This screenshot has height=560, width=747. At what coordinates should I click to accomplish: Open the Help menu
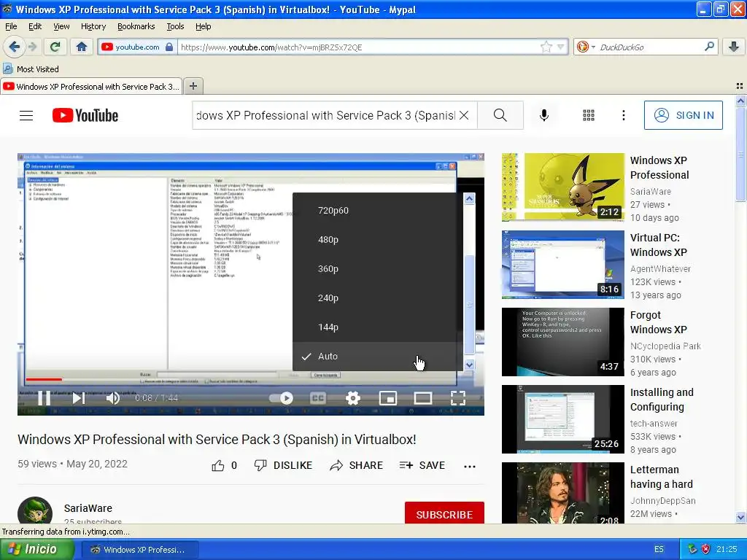[x=204, y=27]
